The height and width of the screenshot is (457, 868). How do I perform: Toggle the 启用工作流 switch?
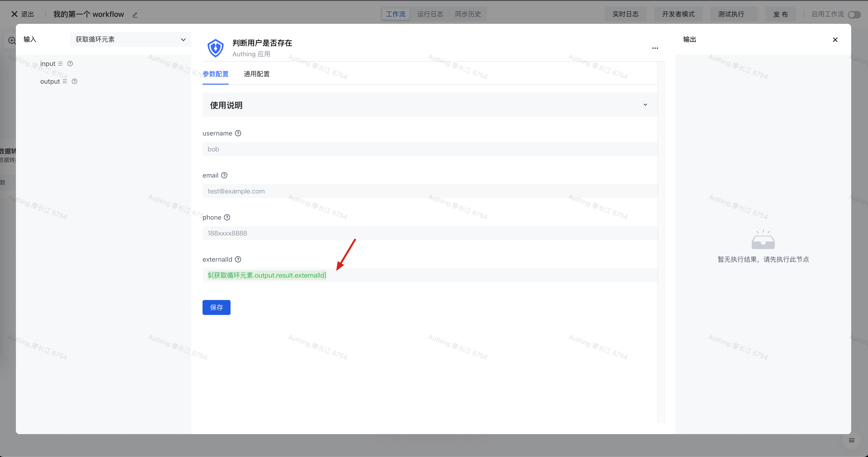point(854,14)
